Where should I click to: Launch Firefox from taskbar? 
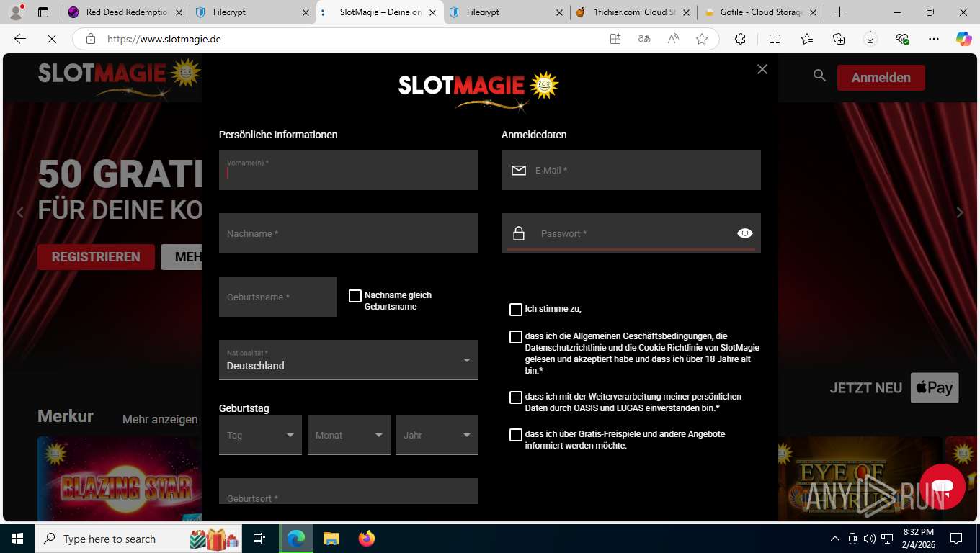point(367,539)
